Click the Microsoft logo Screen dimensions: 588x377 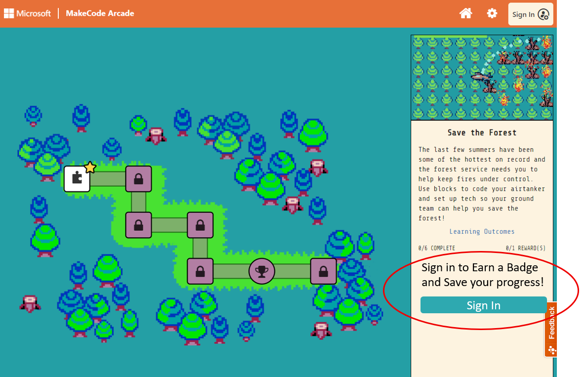[x=27, y=13]
